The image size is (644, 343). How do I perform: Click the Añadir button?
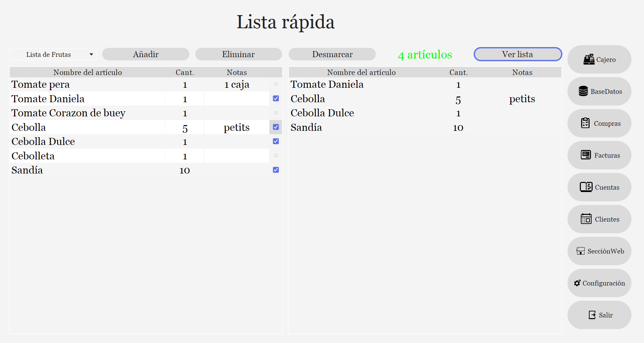click(x=145, y=54)
